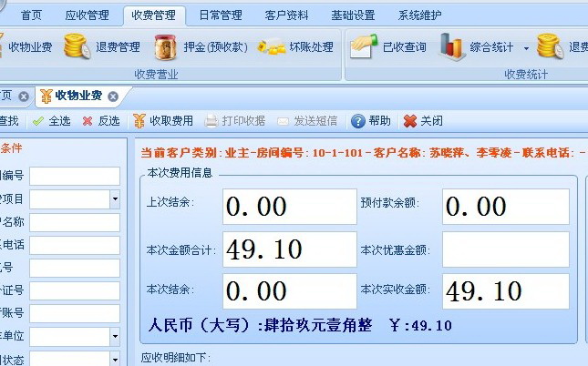The image size is (588, 366).
Task: Click the 本次金额合计 field
Action: tap(290, 249)
